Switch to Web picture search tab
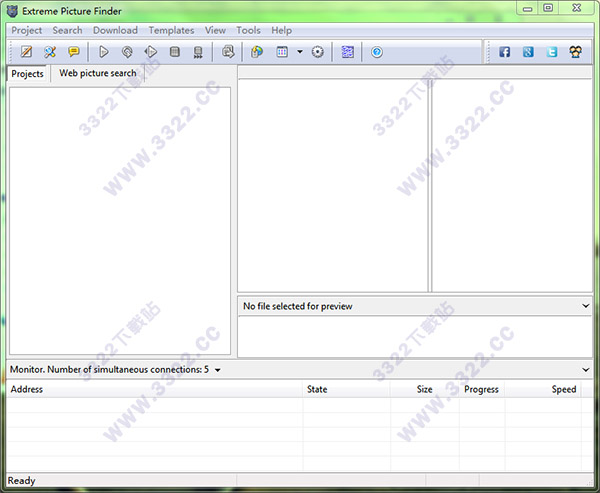This screenshot has width=600, height=493. (x=98, y=73)
